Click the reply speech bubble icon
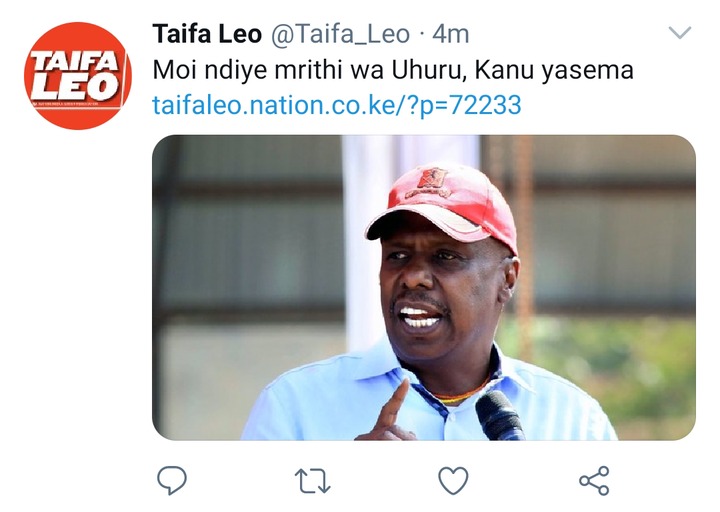The height and width of the screenshot is (512, 720). pos(172,480)
